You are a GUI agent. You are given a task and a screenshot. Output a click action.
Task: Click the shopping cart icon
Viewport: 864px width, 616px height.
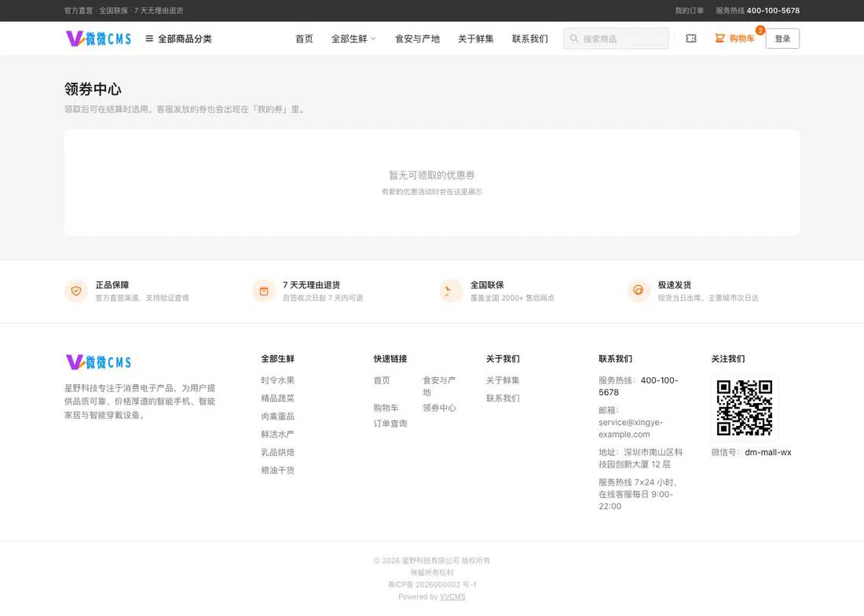tap(719, 38)
